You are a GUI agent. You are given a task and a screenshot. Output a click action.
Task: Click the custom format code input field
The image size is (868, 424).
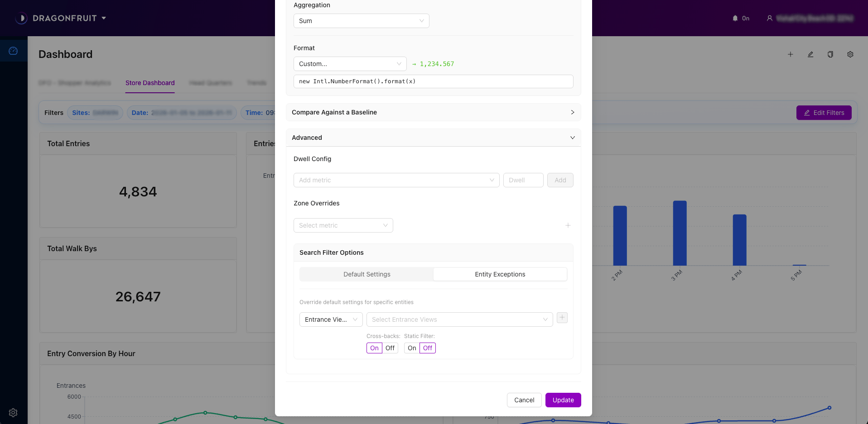tap(433, 81)
